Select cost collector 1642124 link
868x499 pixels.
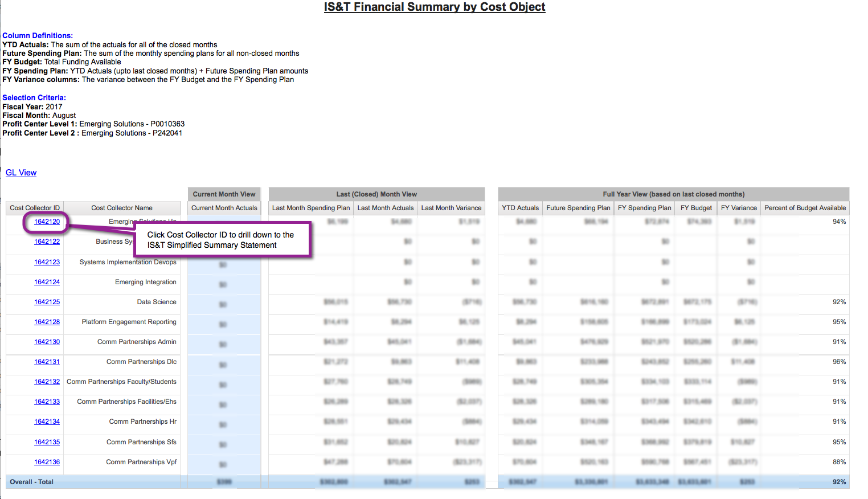click(47, 282)
